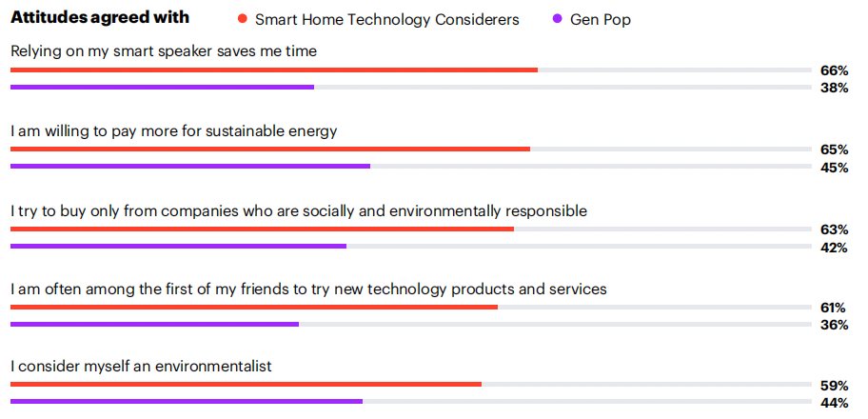Click the purple bar under smart speaker statement
Image resolution: width=868 pixels, height=419 pixels.
pyautogui.click(x=162, y=87)
